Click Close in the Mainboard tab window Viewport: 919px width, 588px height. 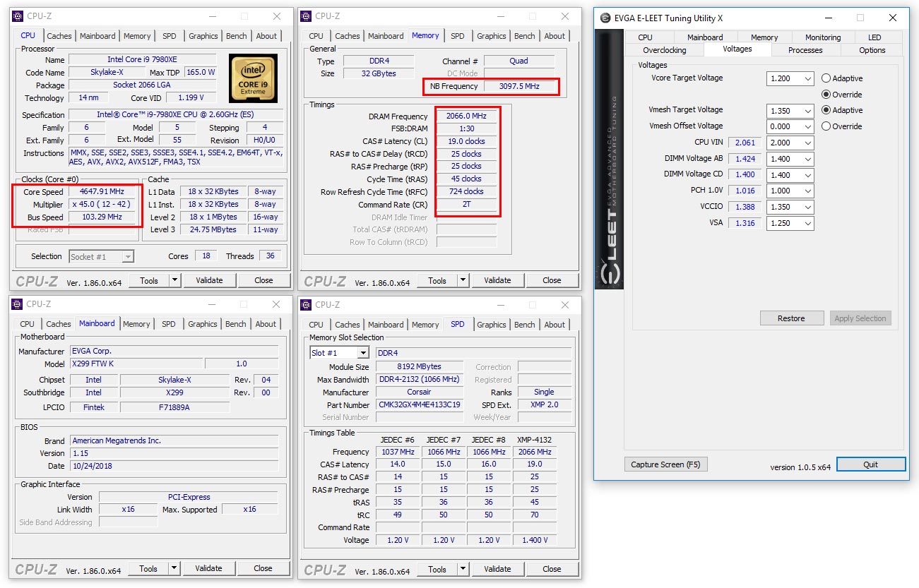pyautogui.click(x=263, y=568)
